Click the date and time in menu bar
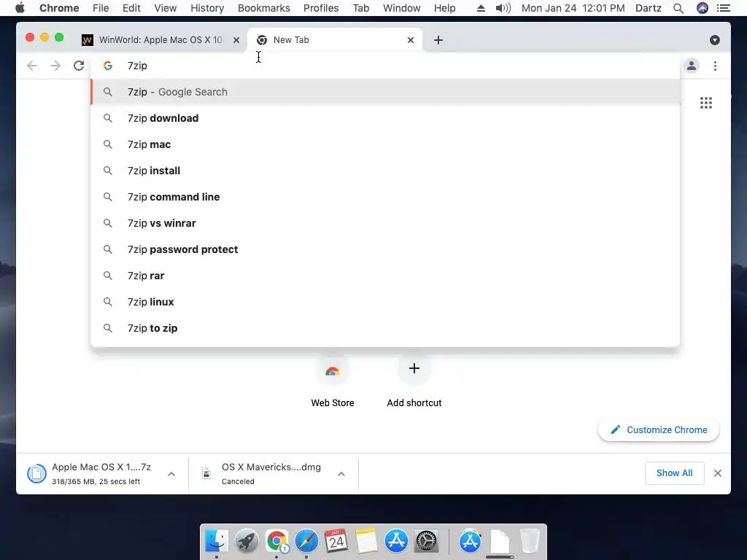 click(x=573, y=8)
